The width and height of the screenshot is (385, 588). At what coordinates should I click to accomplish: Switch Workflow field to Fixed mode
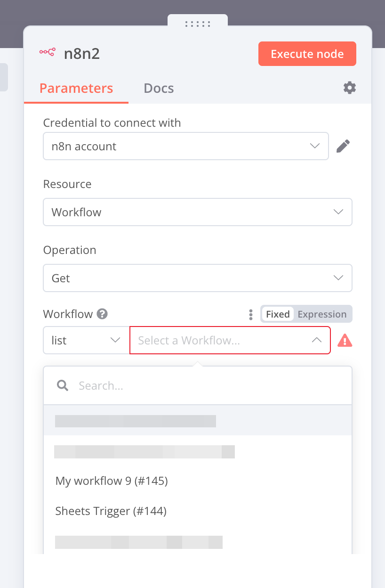click(x=278, y=314)
